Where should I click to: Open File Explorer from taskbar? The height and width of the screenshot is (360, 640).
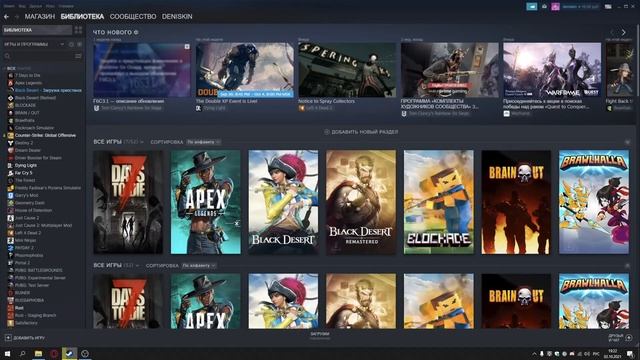coord(38,353)
